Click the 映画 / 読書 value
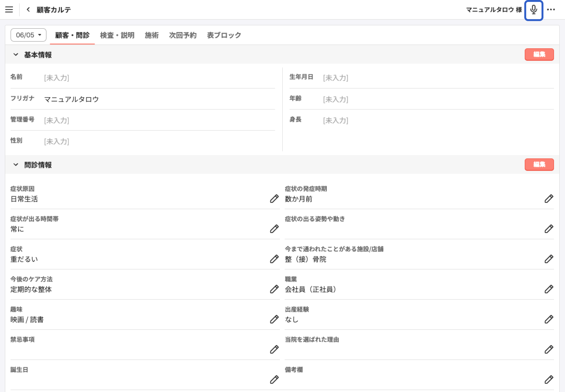This screenshot has width=565, height=392. (x=27, y=320)
